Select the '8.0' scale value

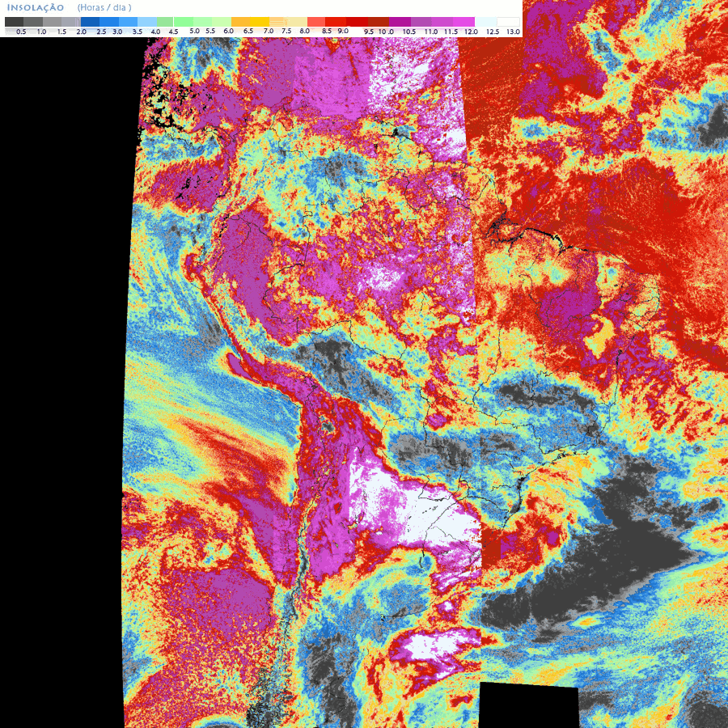pos(305,31)
